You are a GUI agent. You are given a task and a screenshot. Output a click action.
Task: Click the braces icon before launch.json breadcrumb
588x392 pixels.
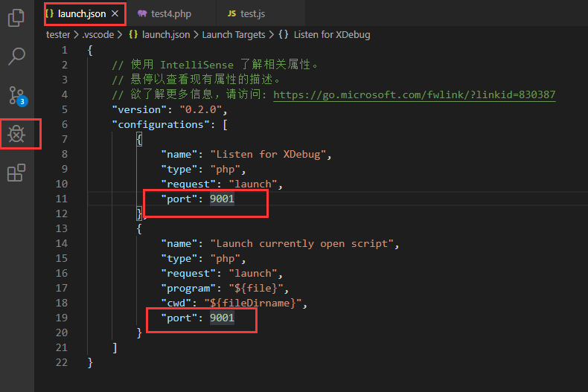tap(133, 34)
